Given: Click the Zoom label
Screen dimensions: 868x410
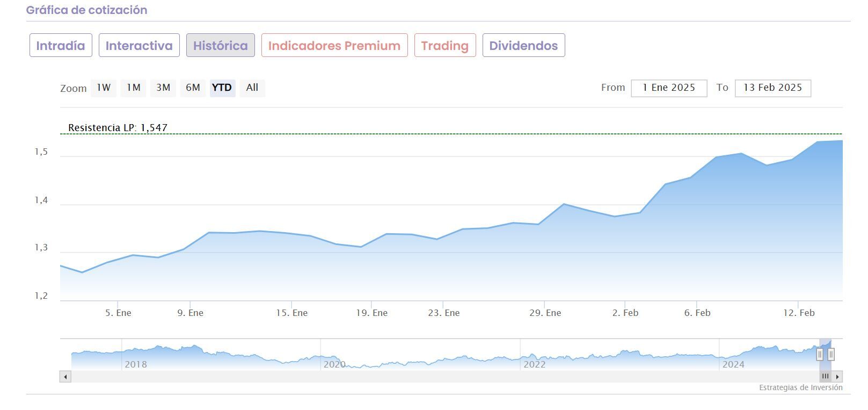Looking at the screenshot, I should (x=74, y=89).
